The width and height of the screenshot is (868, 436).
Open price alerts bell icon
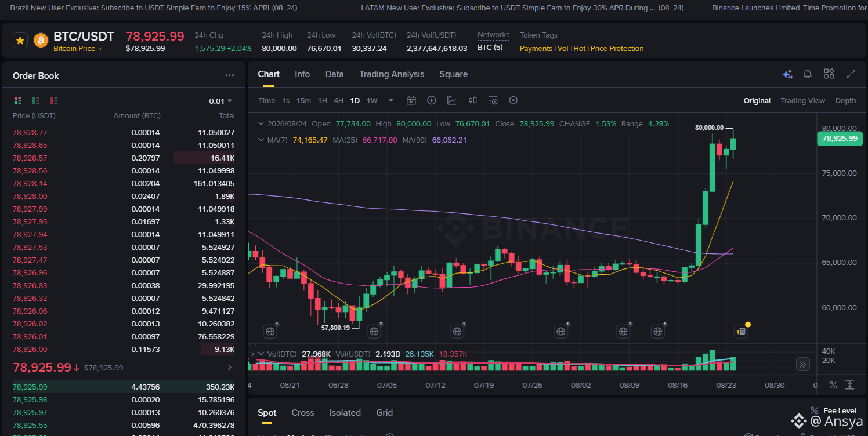807,74
